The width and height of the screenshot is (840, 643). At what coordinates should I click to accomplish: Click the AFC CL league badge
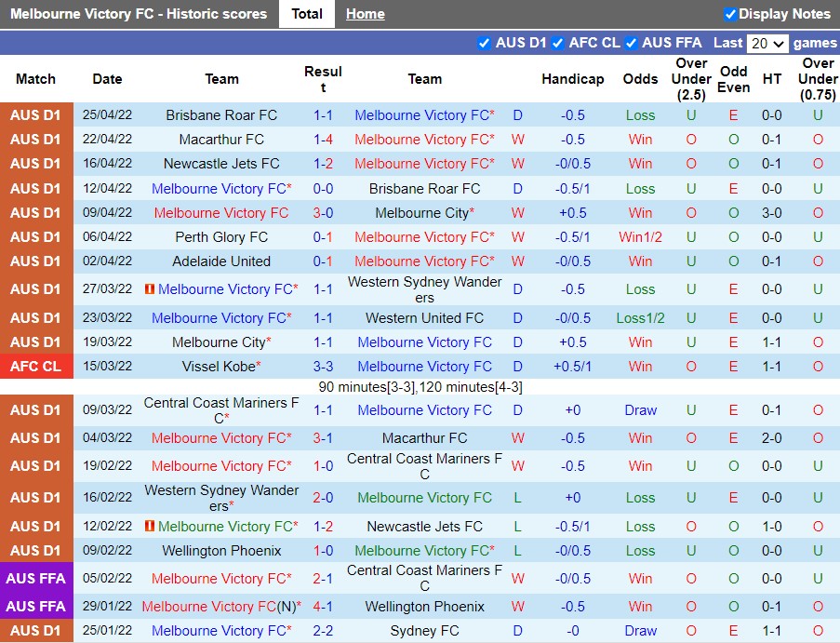click(x=36, y=367)
